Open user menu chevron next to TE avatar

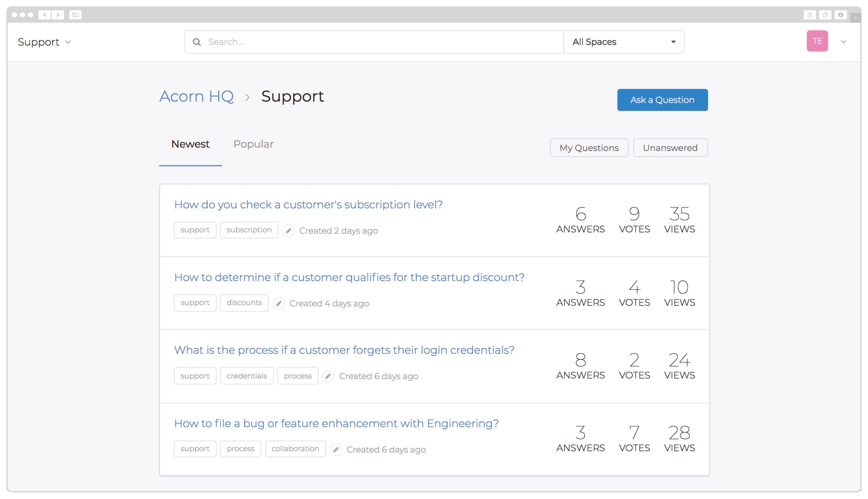coord(843,42)
